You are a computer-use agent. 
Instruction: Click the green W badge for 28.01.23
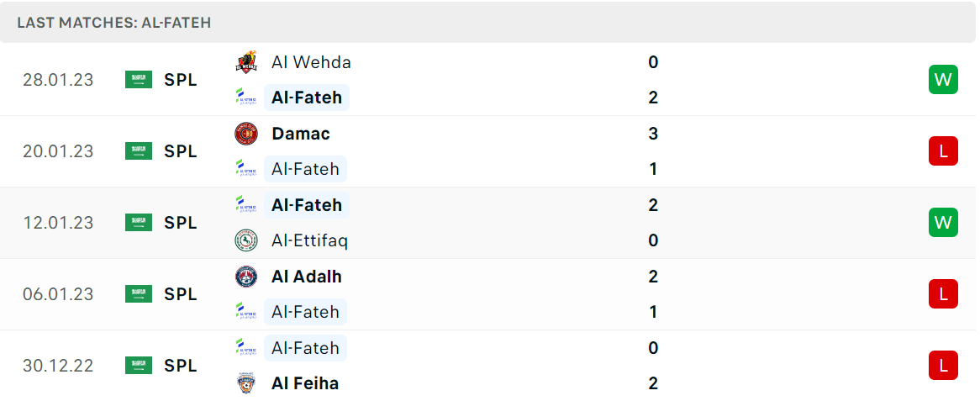(x=943, y=80)
